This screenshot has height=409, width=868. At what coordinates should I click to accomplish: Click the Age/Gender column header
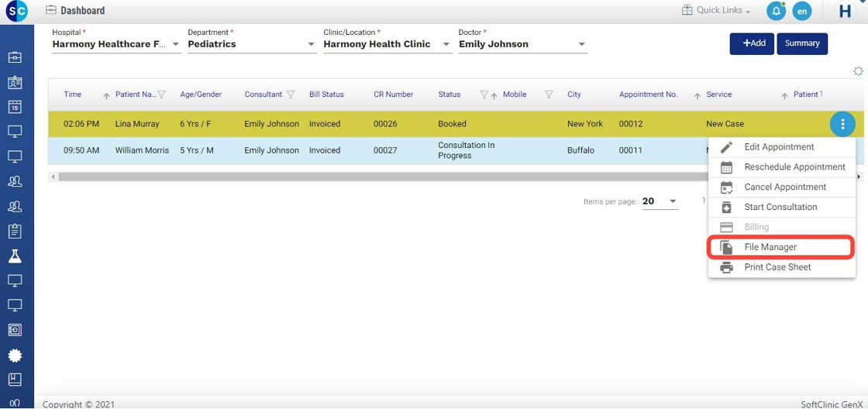(x=201, y=95)
